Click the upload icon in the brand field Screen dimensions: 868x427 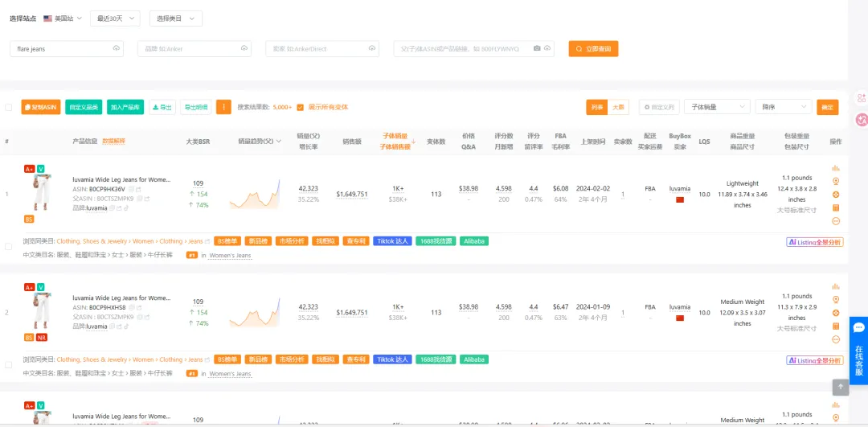click(244, 49)
